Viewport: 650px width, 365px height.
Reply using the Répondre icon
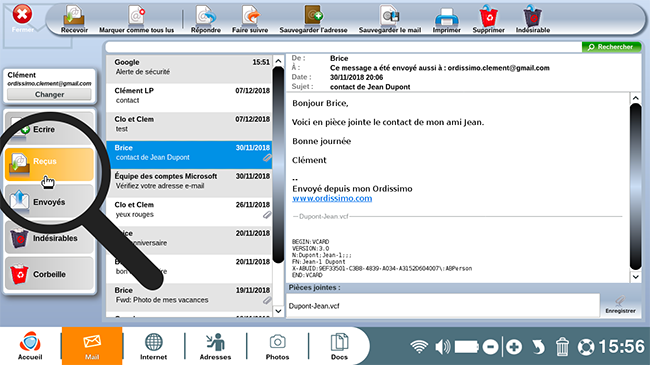coord(206,19)
